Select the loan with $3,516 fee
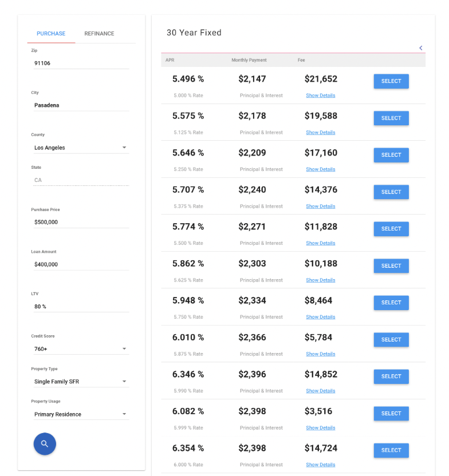449x476 pixels. 391,413
